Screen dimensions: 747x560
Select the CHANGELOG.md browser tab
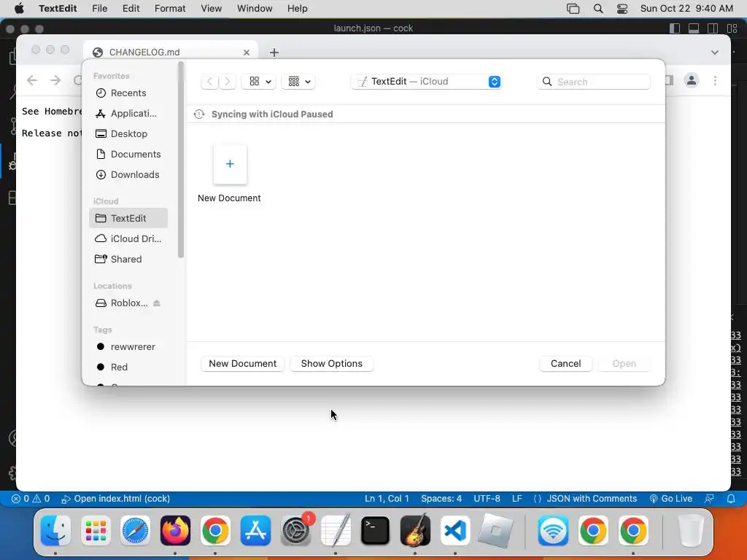tap(171, 52)
